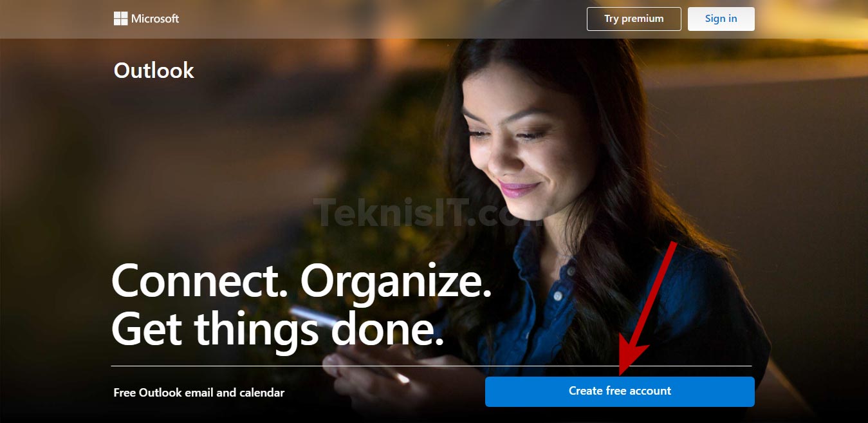This screenshot has width=868, height=423.
Task: Open the Try premium offer
Action: [634, 19]
